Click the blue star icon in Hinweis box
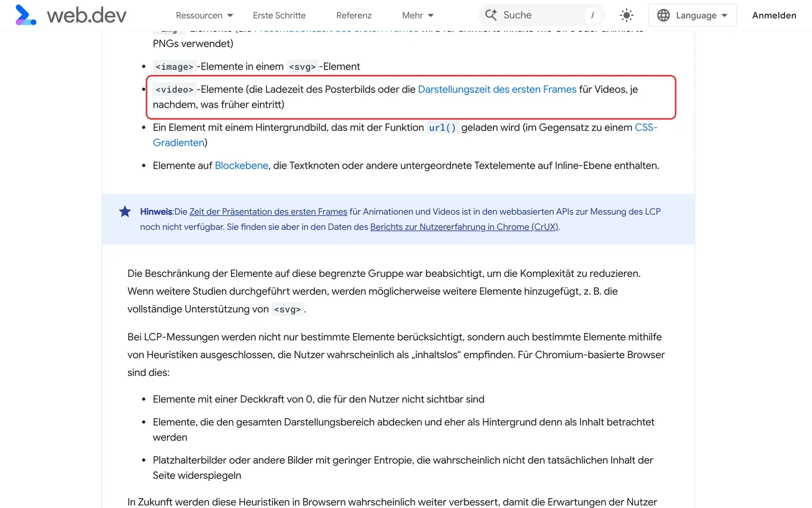The width and height of the screenshot is (812, 508). 125,211
